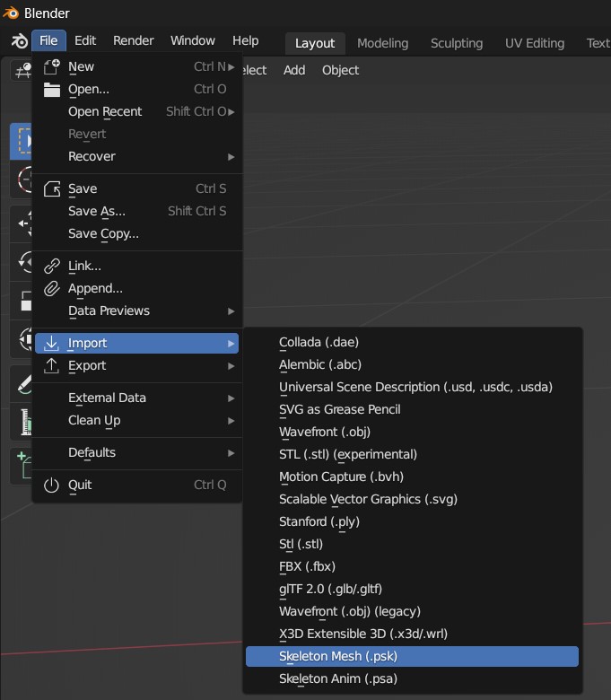611x700 pixels.
Task: Import Universal Scene Description file
Action: 412,387
